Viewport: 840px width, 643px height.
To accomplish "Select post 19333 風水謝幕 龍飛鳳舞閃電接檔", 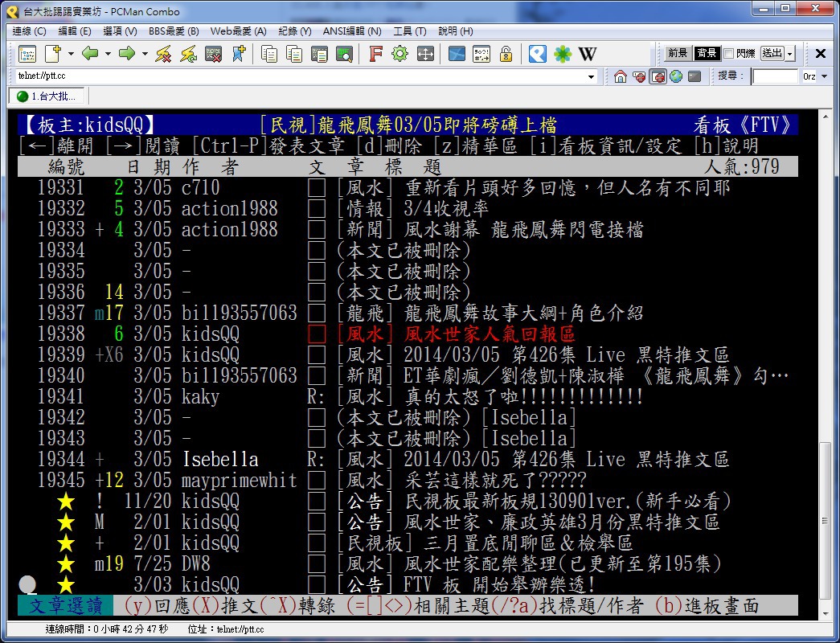I will (408, 229).
